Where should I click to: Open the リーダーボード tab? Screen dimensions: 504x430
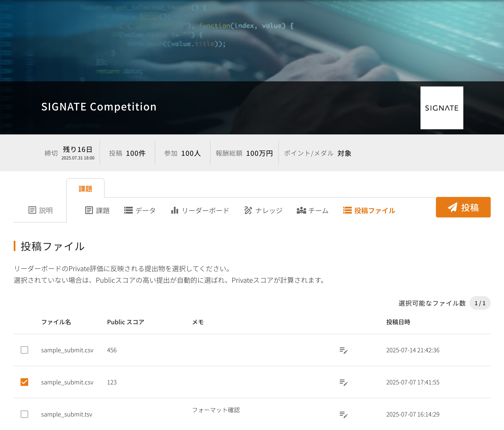point(200,210)
